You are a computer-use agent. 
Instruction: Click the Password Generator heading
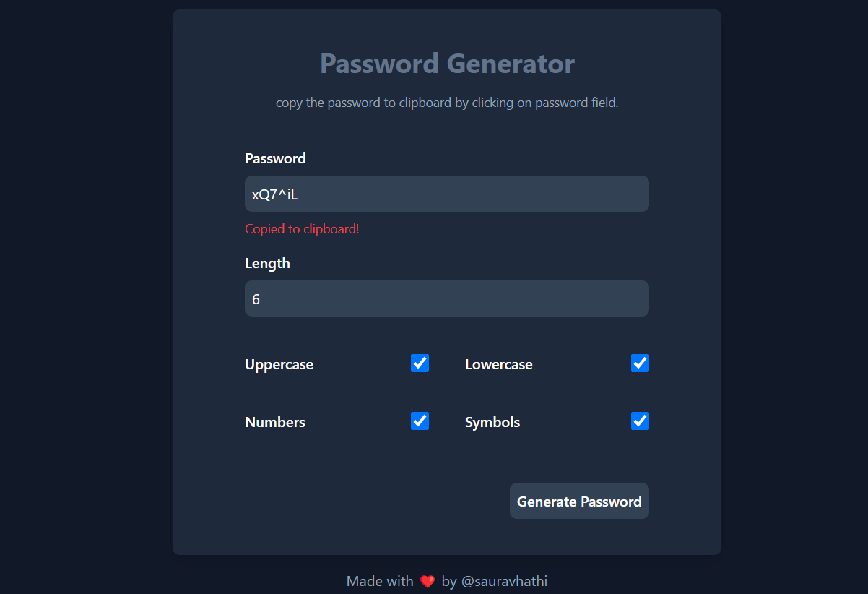click(x=447, y=64)
